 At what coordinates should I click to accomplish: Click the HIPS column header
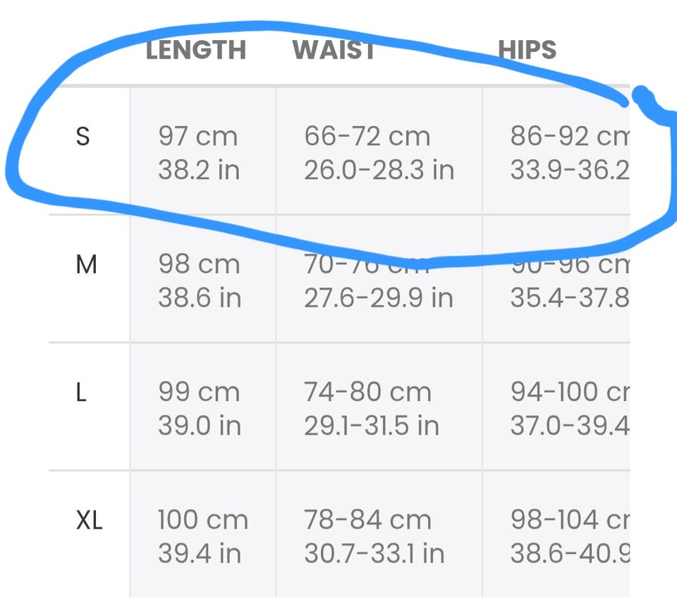click(527, 49)
